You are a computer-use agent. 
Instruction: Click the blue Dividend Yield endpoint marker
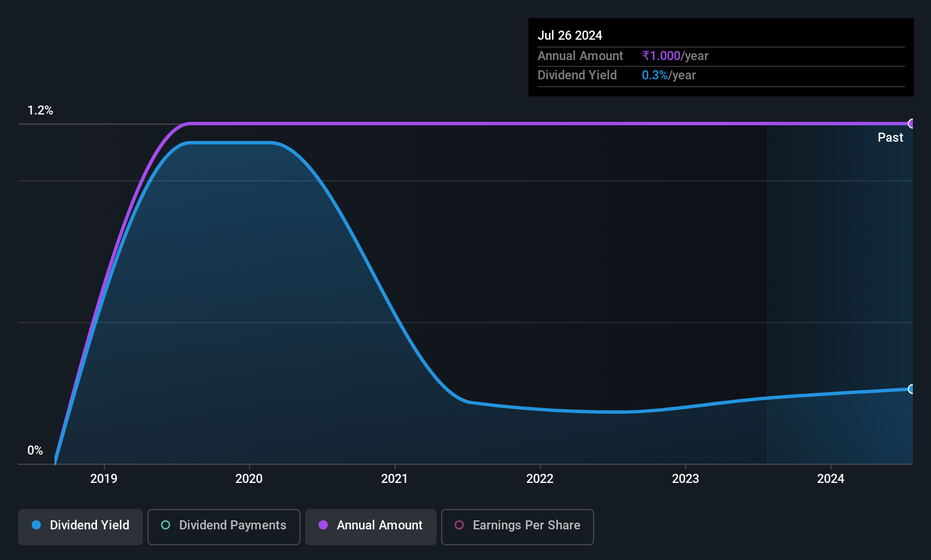tap(911, 389)
